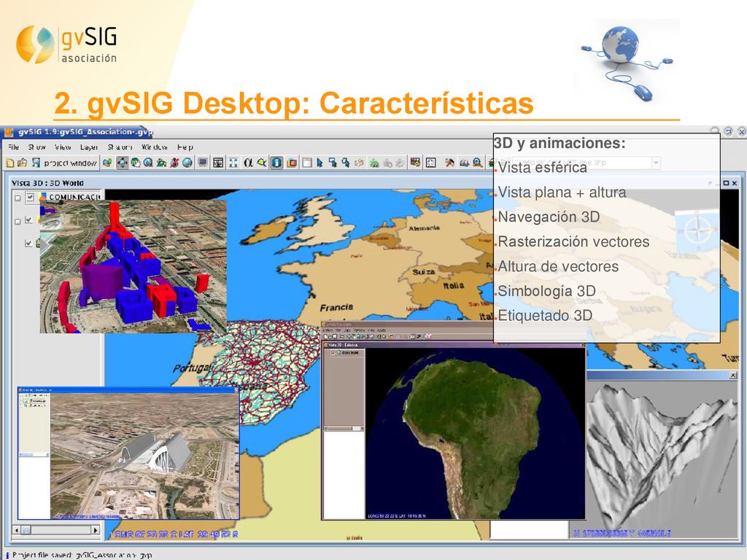Screen dimensions: 747x560
Task: Click the 'Vista esférica' bullet text
Action: coord(543,168)
